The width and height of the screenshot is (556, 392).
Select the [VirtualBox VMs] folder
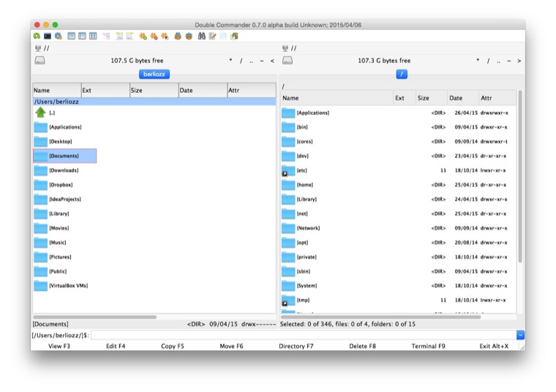[x=61, y=286]
